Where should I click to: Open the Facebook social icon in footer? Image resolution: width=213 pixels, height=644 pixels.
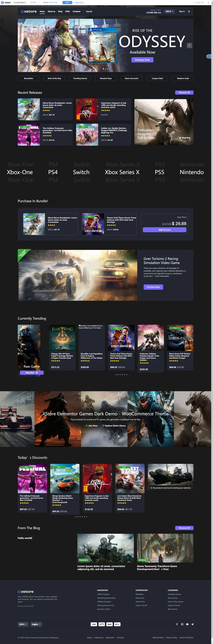177,624
